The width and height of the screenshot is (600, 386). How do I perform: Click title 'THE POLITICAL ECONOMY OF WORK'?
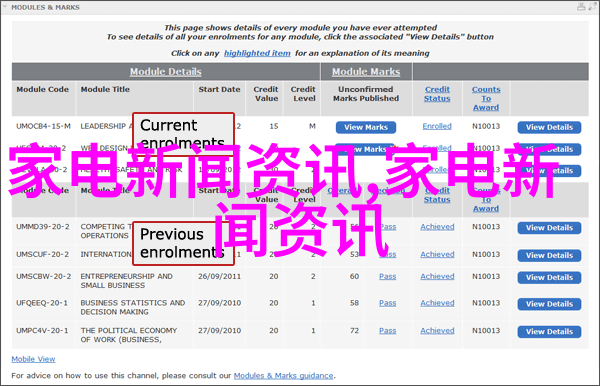click(x=129, y=335)
